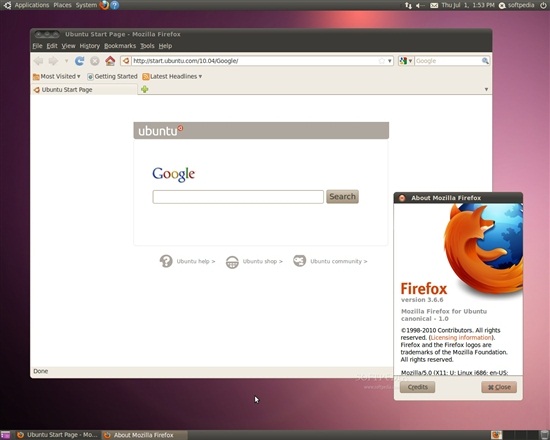Expand the Latest Headlines feed

point(172,76)
